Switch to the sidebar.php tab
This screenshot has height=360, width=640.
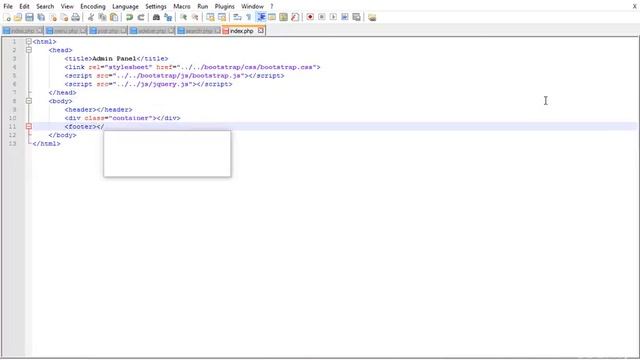151,31
